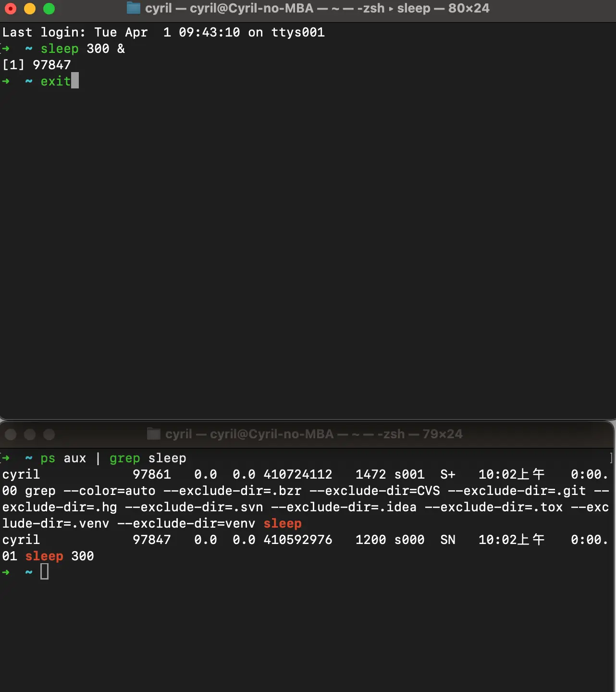
Task: Click the bottom window title ending in 79×24
Action: (314, 434)
